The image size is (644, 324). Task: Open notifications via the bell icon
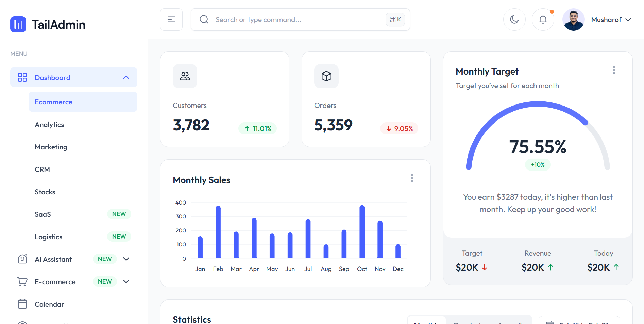[543, 19]
